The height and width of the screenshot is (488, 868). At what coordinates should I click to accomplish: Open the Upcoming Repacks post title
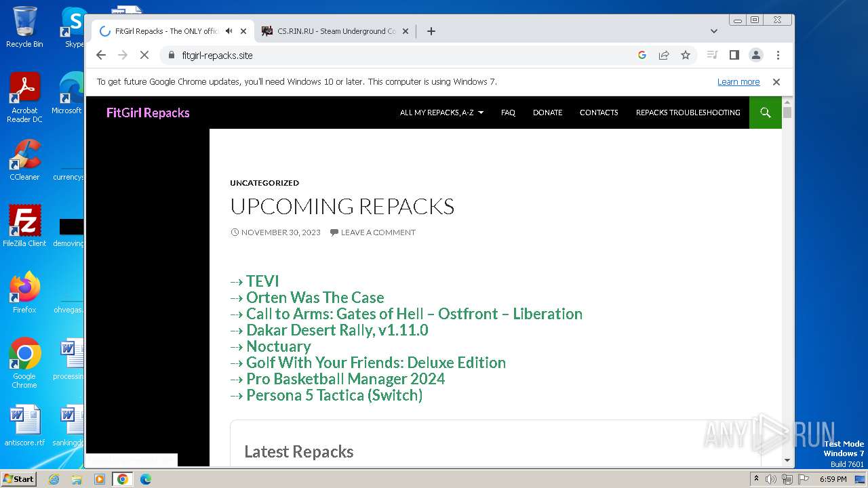(342, 206)
